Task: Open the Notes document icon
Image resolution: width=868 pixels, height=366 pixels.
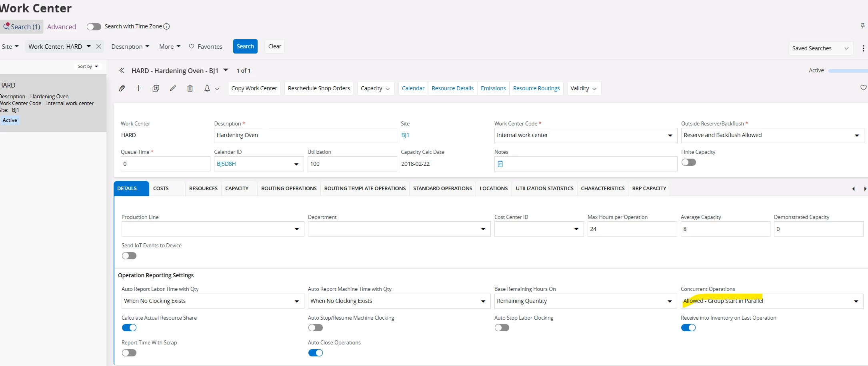Action: point(500,164)
